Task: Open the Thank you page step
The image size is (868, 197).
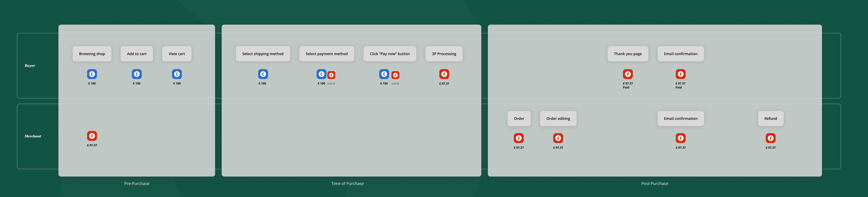Action: click(628, 54)
